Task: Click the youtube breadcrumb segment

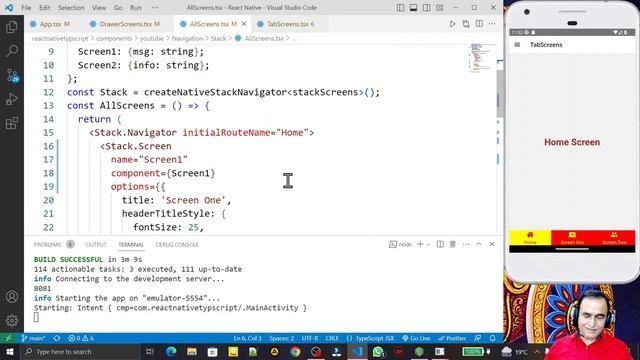Action: pos(151,38)
